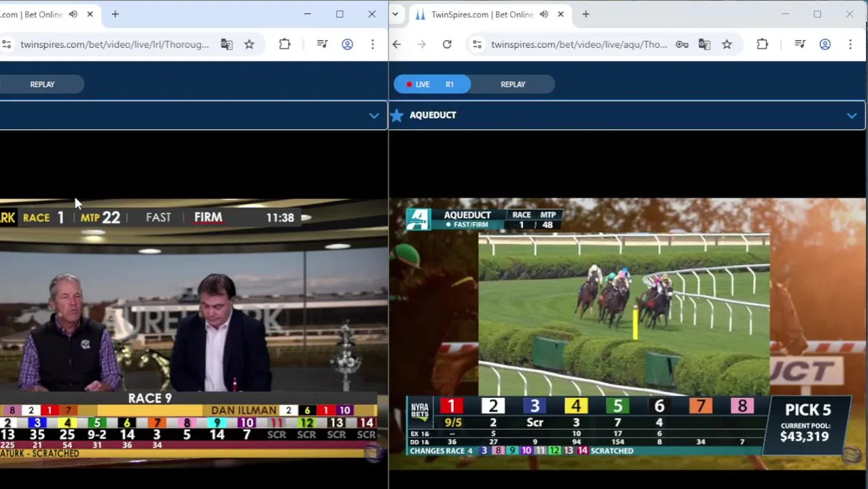The image size is (868, 489).
Task: Open extensions menu in left window
Action: click(285, 44)
